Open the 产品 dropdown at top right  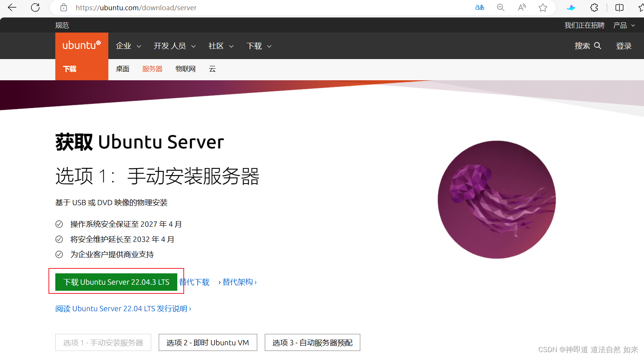[x=624, y=25]
